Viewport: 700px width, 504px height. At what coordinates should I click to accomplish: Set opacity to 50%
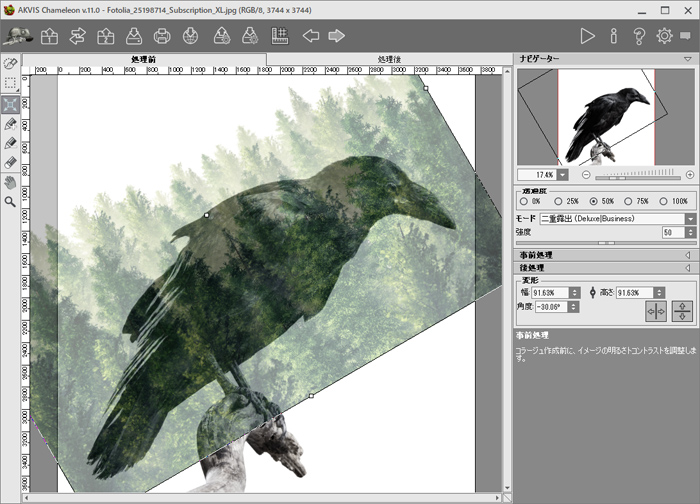[593, 201]
